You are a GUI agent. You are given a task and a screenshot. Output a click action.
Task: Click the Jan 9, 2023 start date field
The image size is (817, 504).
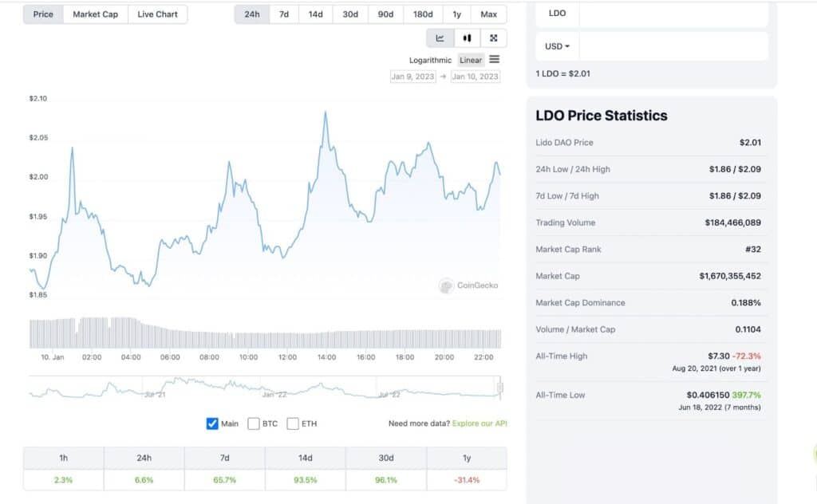pos(412,77)
